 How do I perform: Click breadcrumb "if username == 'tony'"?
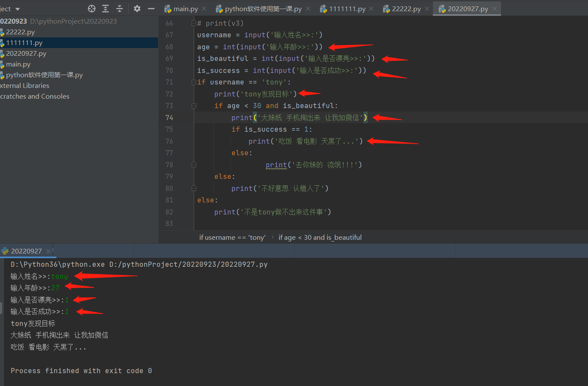(x=232, y=237)
